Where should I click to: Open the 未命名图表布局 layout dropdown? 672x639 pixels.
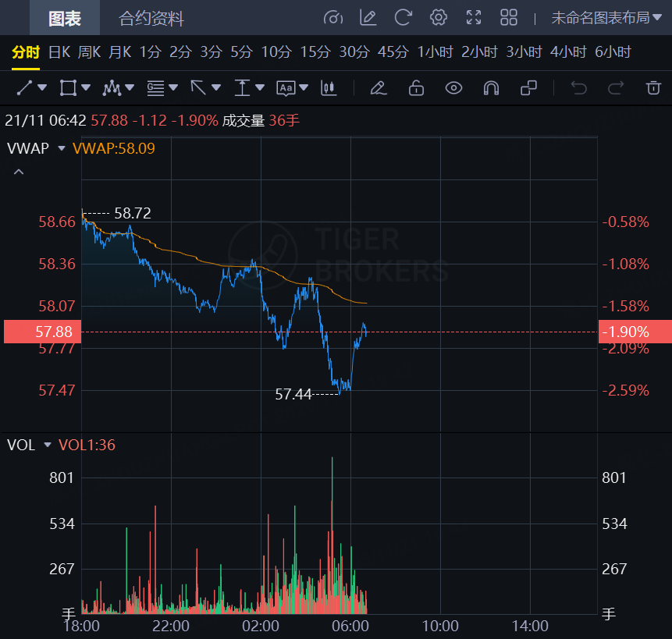tap(600, 17)
